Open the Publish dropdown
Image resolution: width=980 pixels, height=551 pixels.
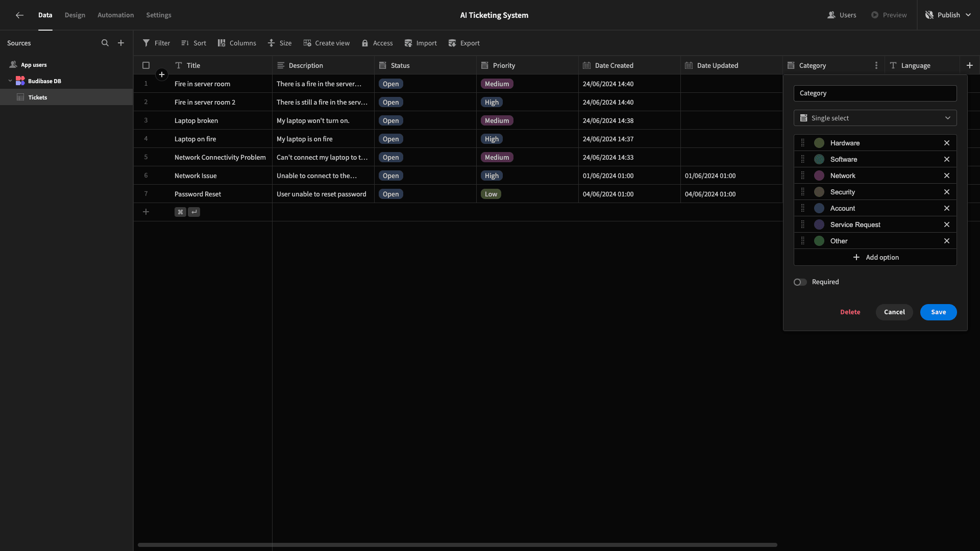(x=949, y=15)
